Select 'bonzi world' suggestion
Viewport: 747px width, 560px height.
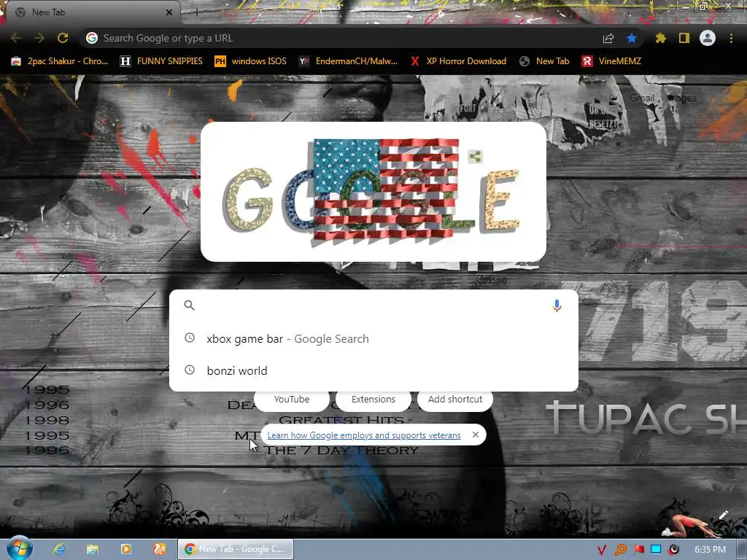click(x=373, y=370)
